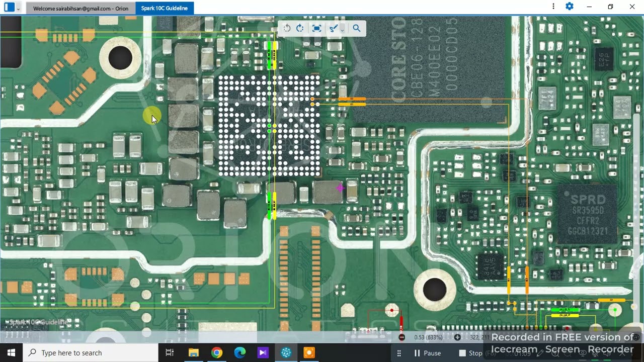Viewport: 644px width, 362px height.
Task: Switch to the Welcome Orion tab
Action: point(80,8)
